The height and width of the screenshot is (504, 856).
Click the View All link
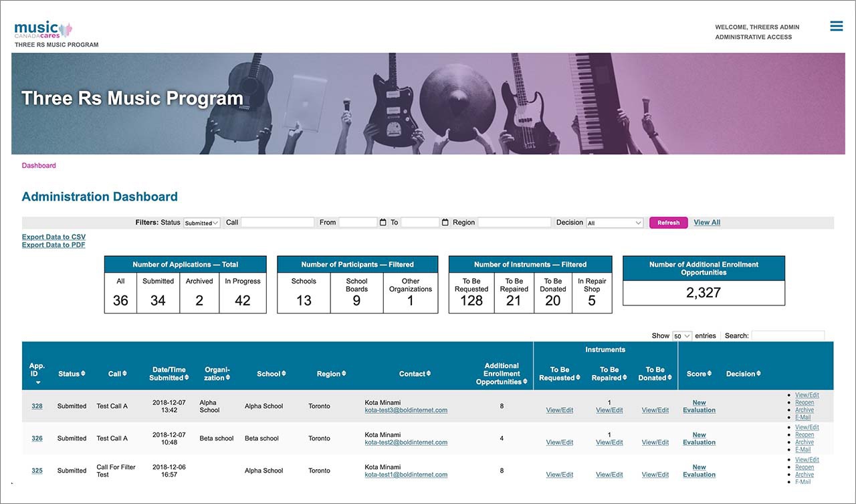click(x=706, y=222)
